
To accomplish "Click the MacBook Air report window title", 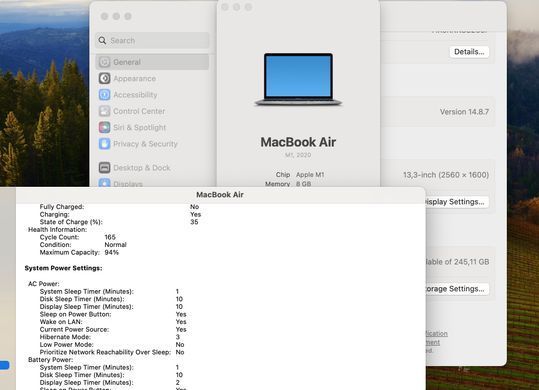I will tap(220, 195).
